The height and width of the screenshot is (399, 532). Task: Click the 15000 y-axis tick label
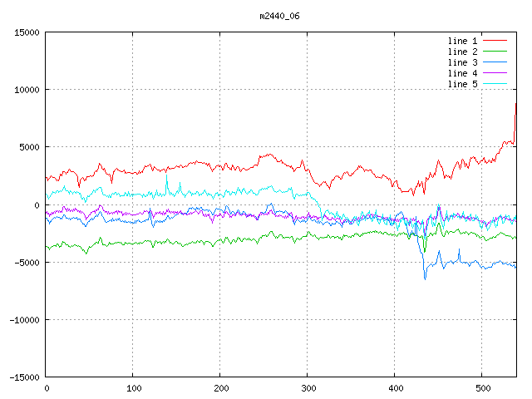coord(27,32)
